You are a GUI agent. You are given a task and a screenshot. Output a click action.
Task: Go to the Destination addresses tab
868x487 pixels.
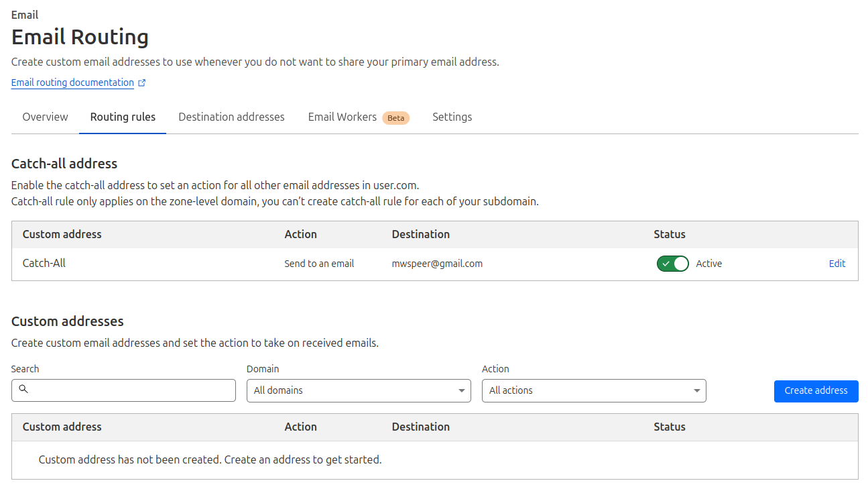[231, 117]
